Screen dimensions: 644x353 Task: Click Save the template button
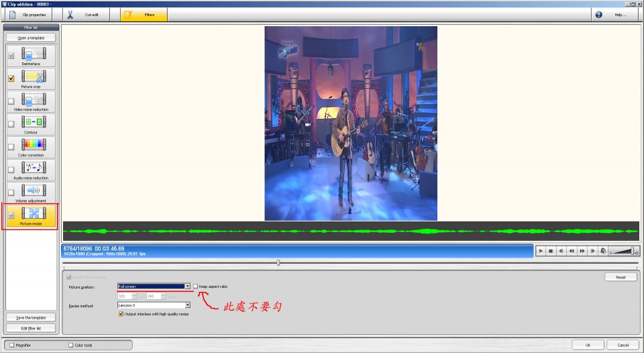pyautogui.click(x=31, y=317)
